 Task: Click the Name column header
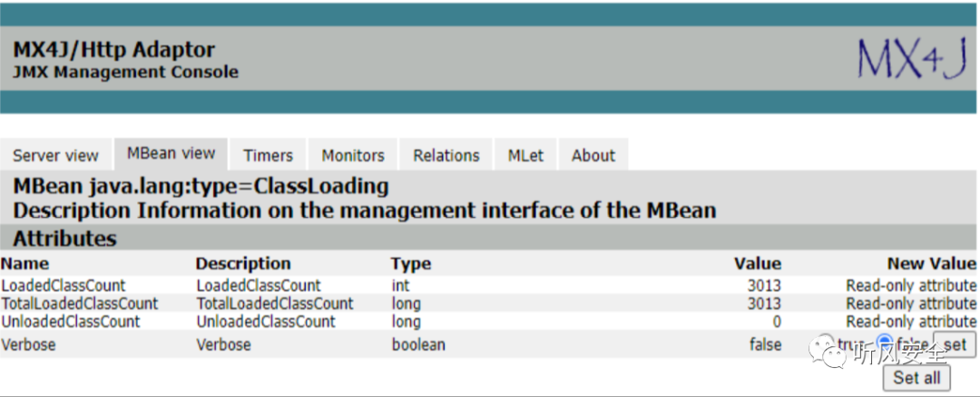[x=25, y=263]
